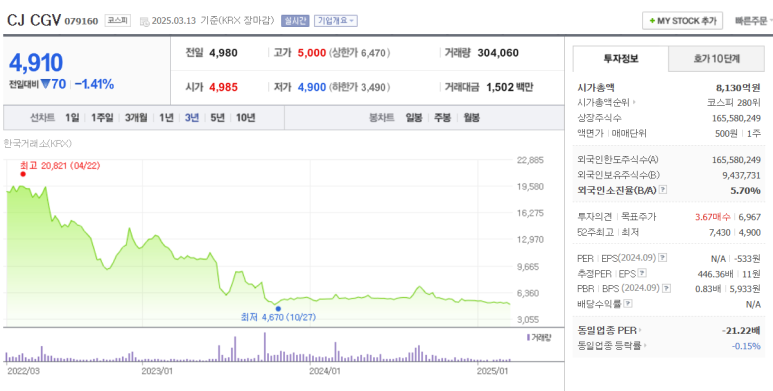Click the 외국인보유주식수(B) value 9,437,731
This screenshot has width=773, height=391.
point(741,175)
